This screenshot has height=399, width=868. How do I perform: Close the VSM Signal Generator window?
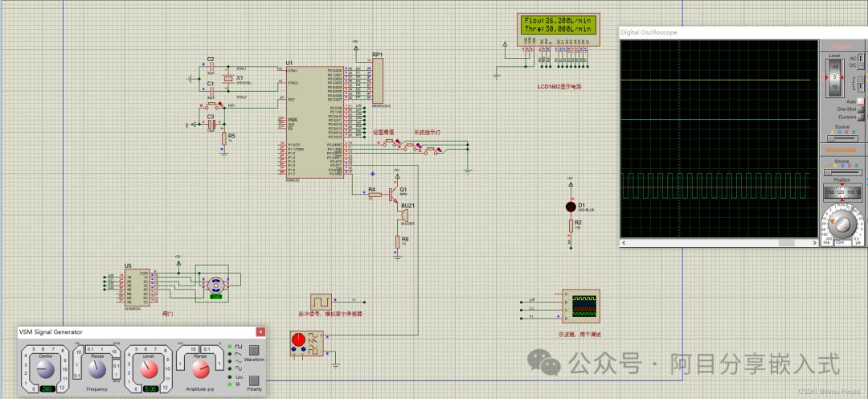pos(260,332)
